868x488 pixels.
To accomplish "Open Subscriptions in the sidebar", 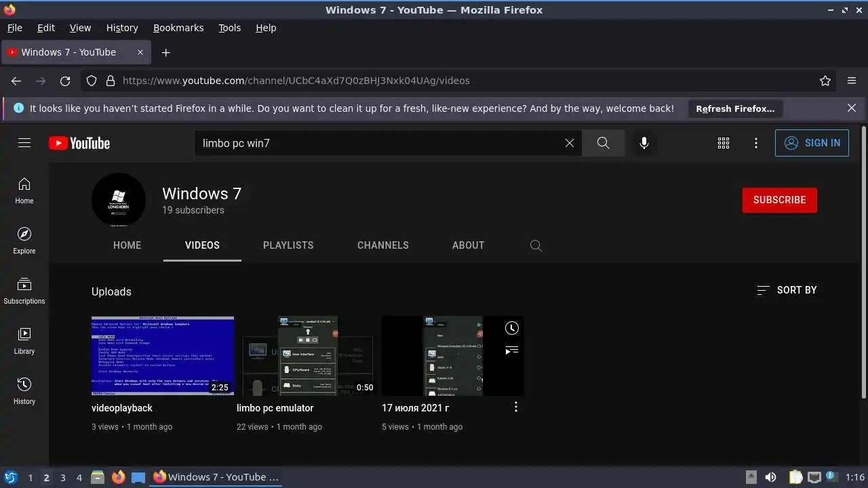I will coord(24,291).
